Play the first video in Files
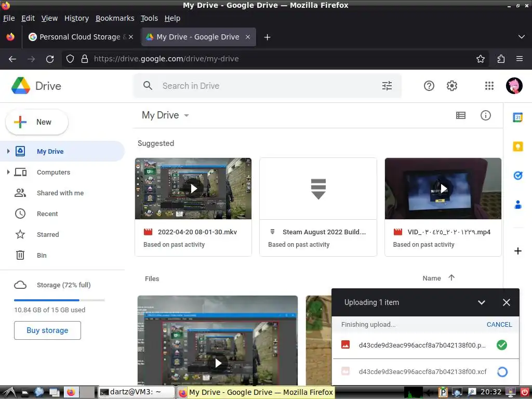Image resolution: width=532 pixels, height=399 pixels. click(x=218, y=363)
